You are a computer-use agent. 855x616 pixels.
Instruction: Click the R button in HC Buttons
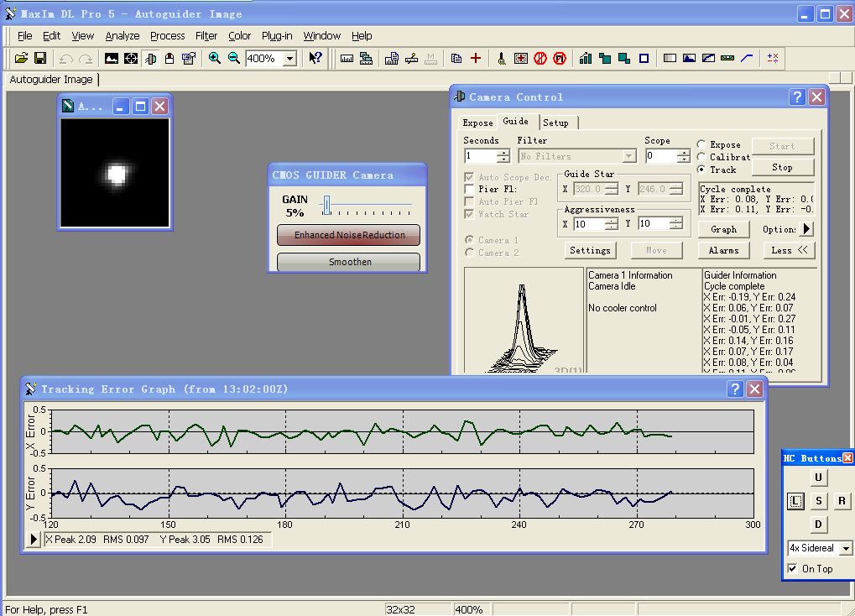[x=842, y=501]
